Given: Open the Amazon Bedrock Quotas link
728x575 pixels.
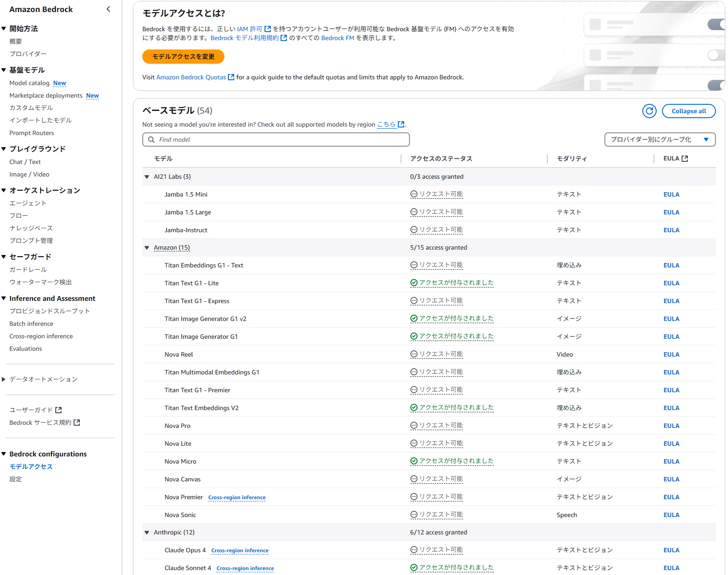Looking at the screenshot, I should coord(191,77).
